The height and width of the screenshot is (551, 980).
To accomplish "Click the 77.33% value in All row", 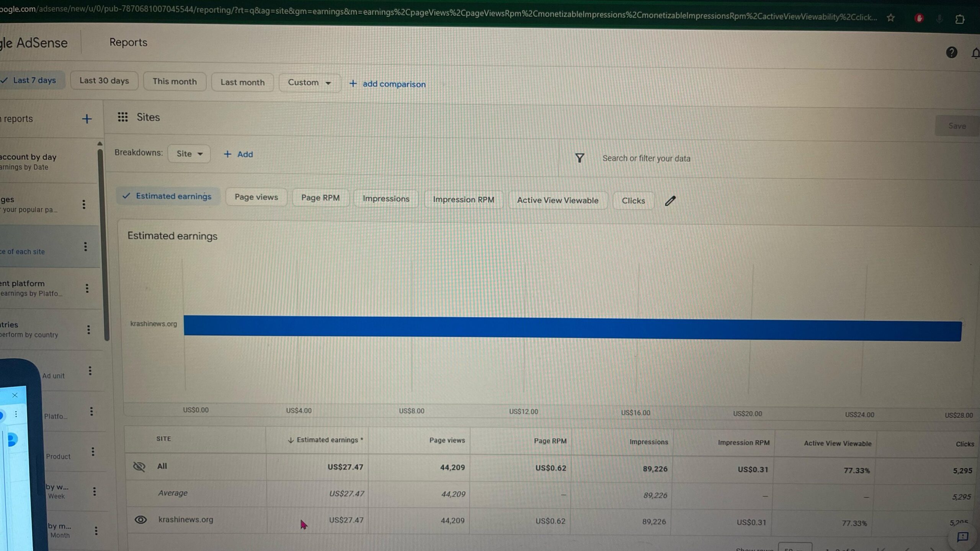I will (857, 471).
